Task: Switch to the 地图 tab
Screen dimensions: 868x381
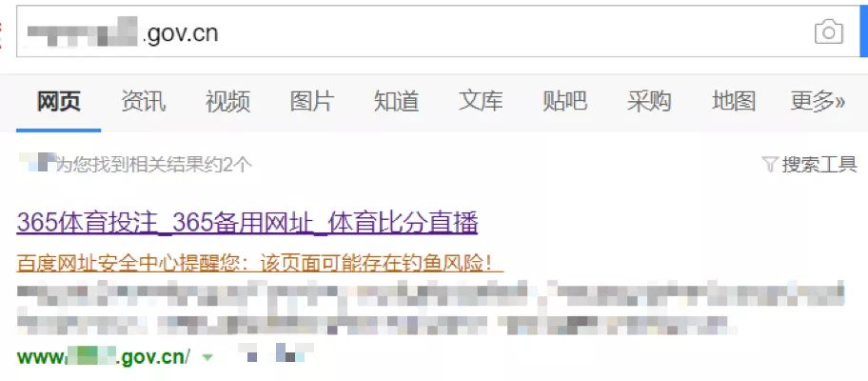Action: [734, 102]
